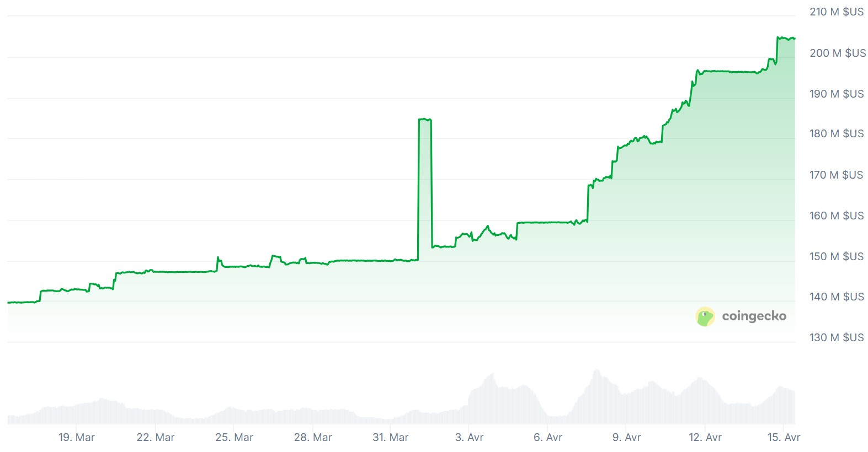Viewport: 868px width, 452px height.
Task: Click the 3. Avr date label
Action: 469,437
